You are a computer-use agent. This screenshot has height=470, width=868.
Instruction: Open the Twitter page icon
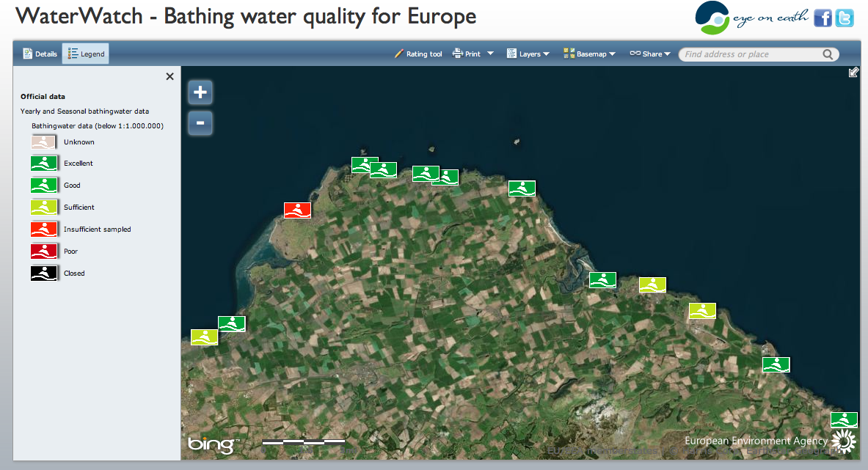pyautogui.click(x=845, y=18)
